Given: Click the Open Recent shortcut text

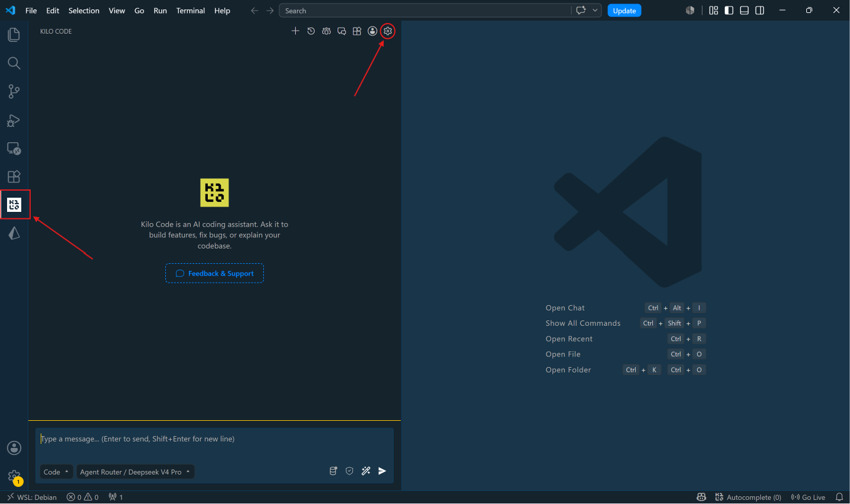Looking at the screenshot, I should click(569, 339).
